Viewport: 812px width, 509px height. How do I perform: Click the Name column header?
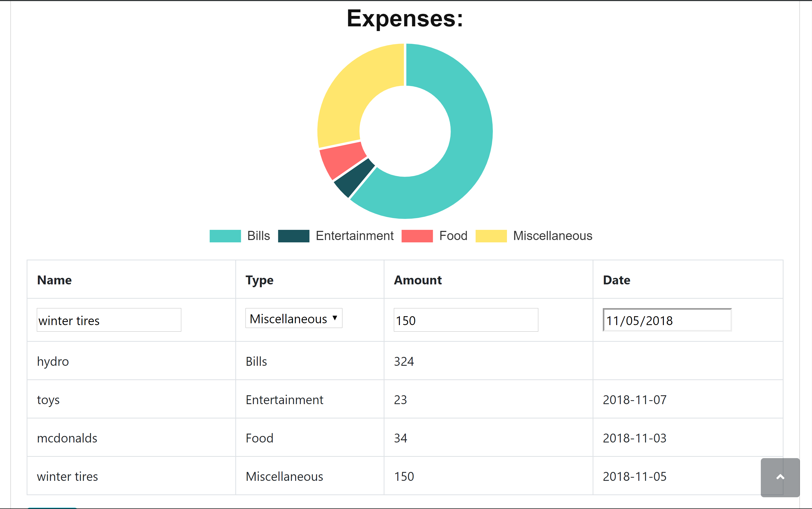coord(54,280)
